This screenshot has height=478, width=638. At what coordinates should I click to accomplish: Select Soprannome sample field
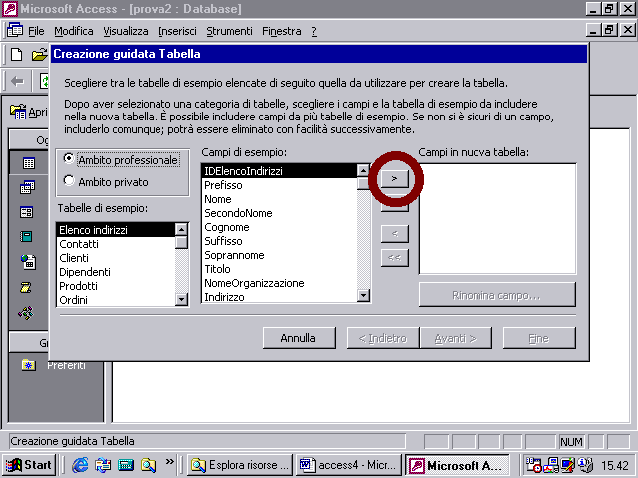coord(279,255)
